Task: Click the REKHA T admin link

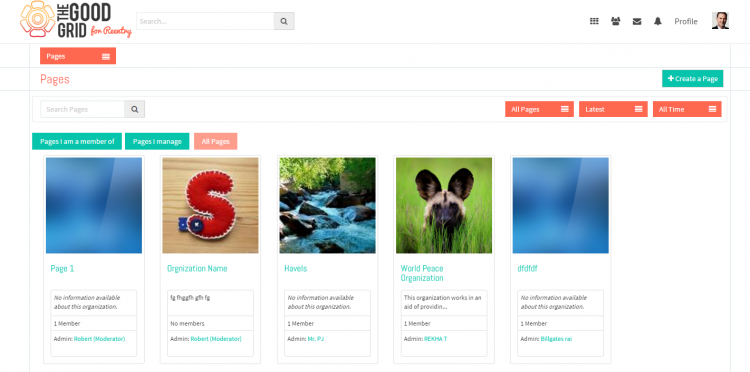Action: (x=436, y=339)
